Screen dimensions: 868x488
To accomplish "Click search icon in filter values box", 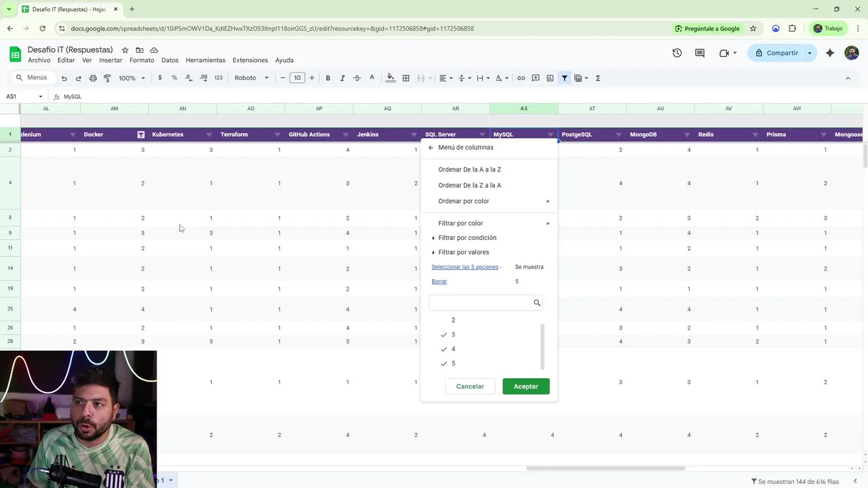I will [537, 303].
